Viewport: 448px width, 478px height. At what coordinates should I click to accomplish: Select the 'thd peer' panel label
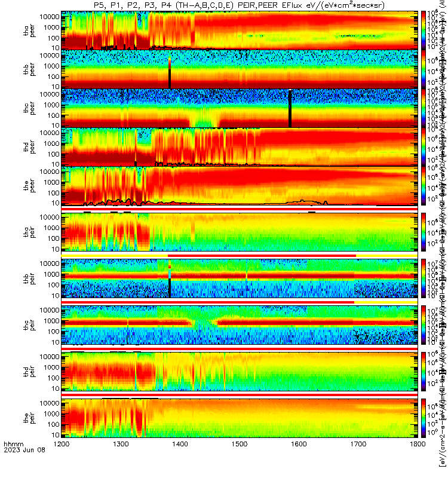[29, 147]
